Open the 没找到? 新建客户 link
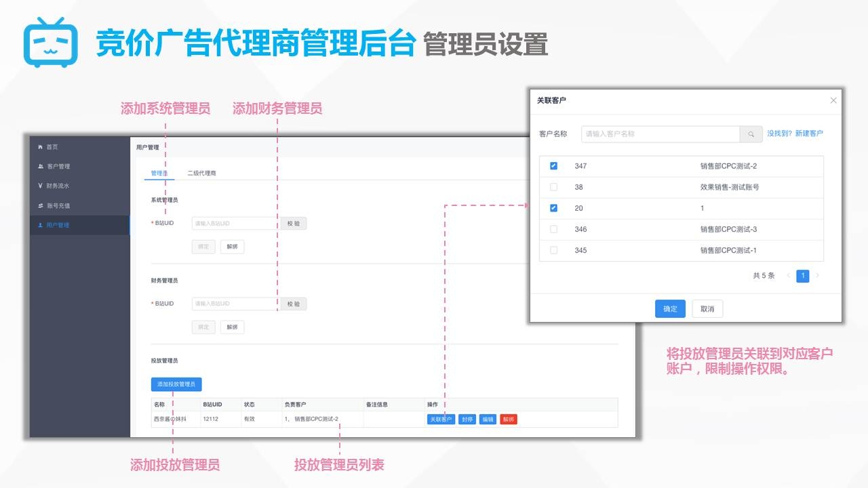The width and height of the screenshot is (868, 488). [795, 134]
